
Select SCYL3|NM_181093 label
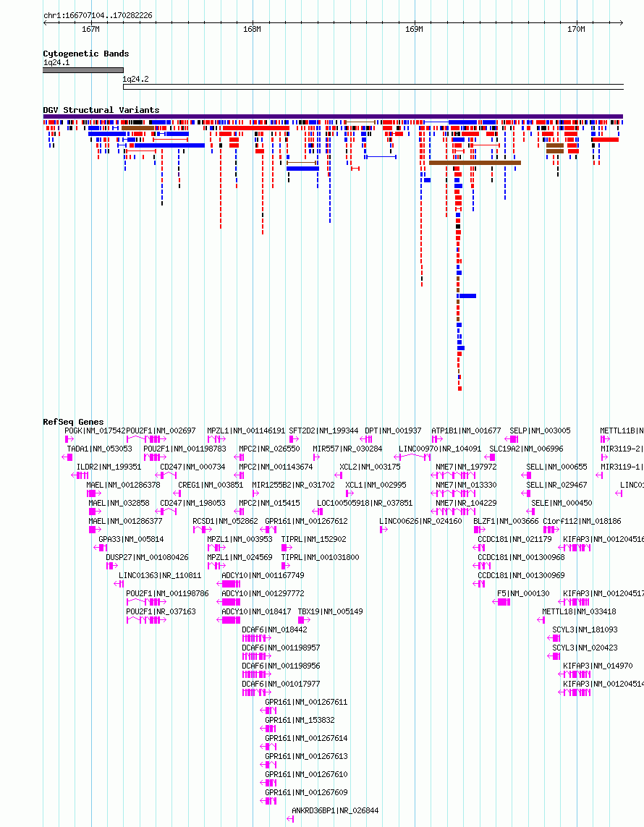(585, 629)
